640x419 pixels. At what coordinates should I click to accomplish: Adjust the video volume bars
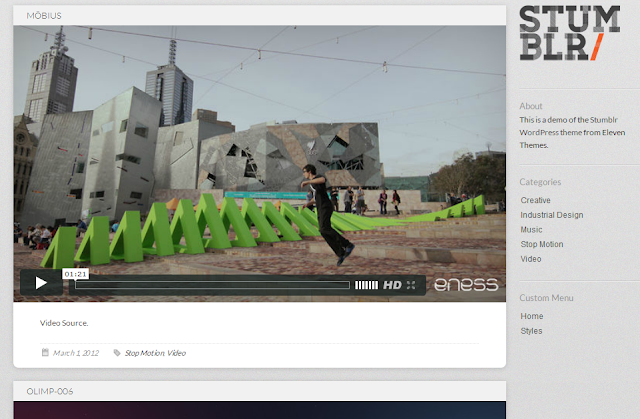[x=366, y=285]
